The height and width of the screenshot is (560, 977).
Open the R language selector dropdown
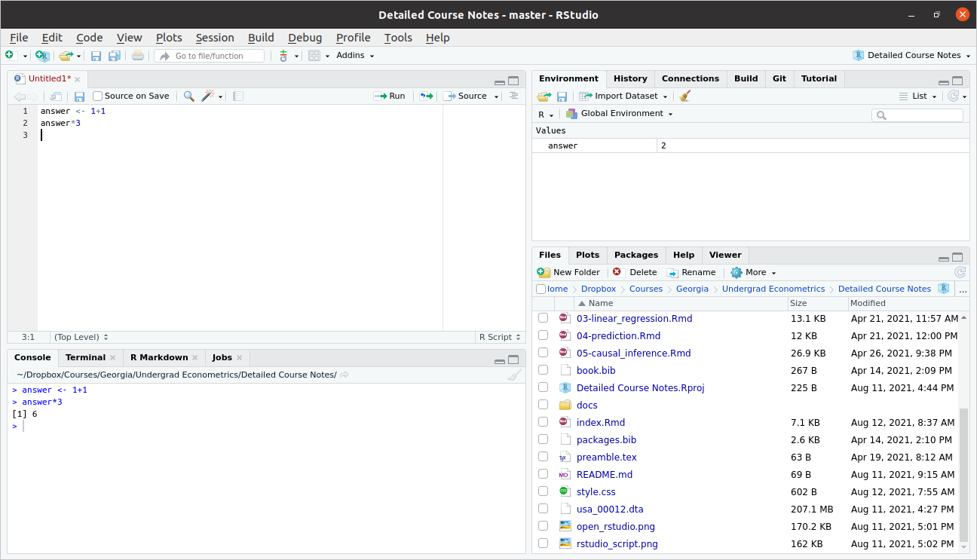click(546, 115)
